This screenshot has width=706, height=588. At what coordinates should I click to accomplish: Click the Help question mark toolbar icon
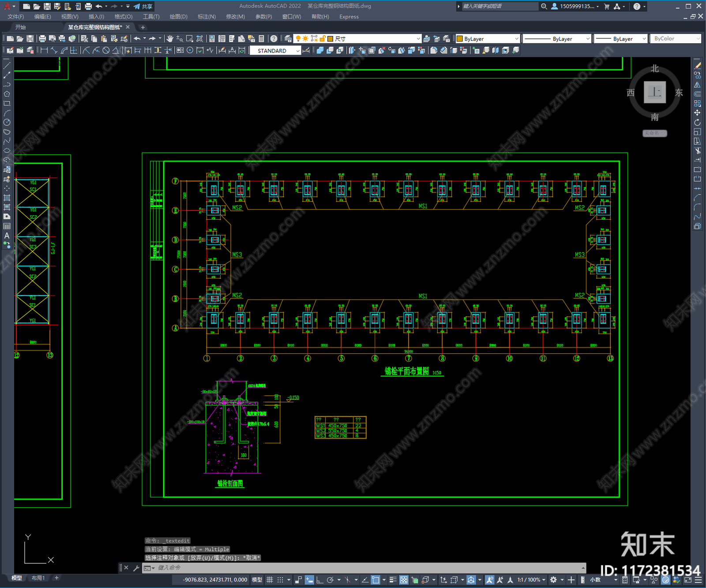pos(274,39)
